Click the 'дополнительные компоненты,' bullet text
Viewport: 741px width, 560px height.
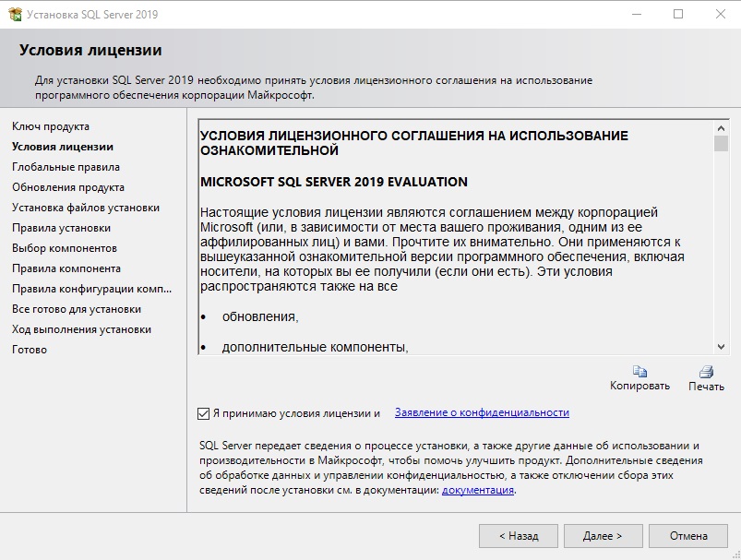(316, 347)
